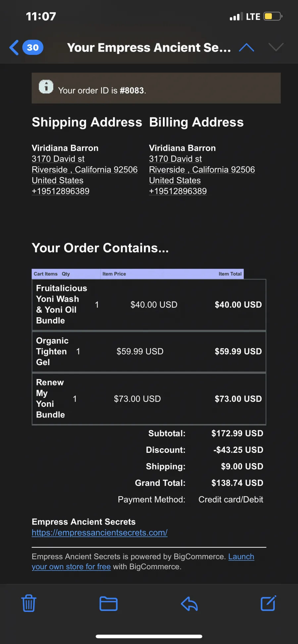This screenshot has height=644, width=298.
Task: Go to previous message with up chevron
Action: point(246,48)
